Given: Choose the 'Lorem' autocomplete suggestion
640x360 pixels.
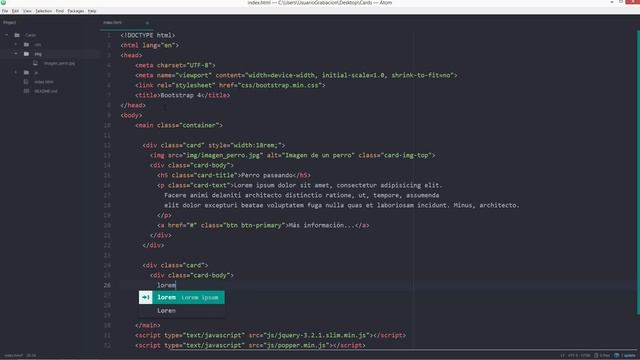Looking at the screenshot, I should pyautogui.click(x=182, y=311).
